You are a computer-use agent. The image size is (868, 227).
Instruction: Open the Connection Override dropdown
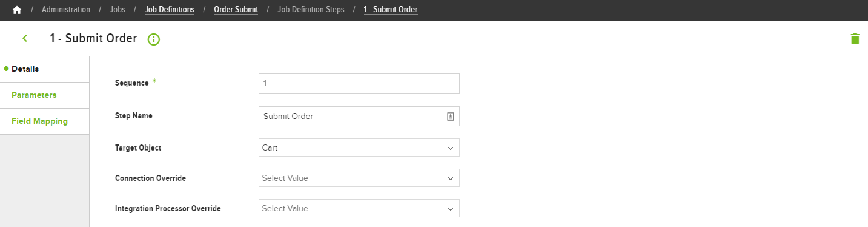pos(359,178)
